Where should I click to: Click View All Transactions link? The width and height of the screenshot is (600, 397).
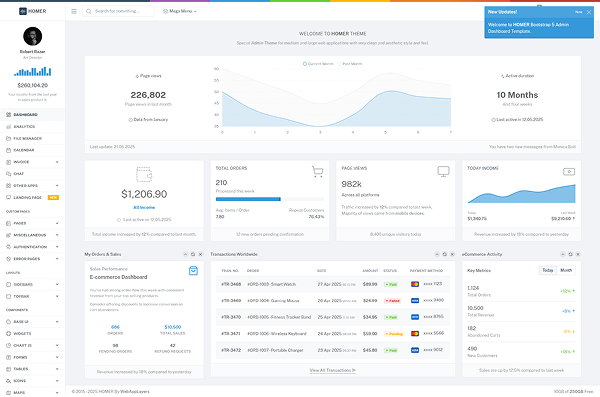(x=333, y=370)
